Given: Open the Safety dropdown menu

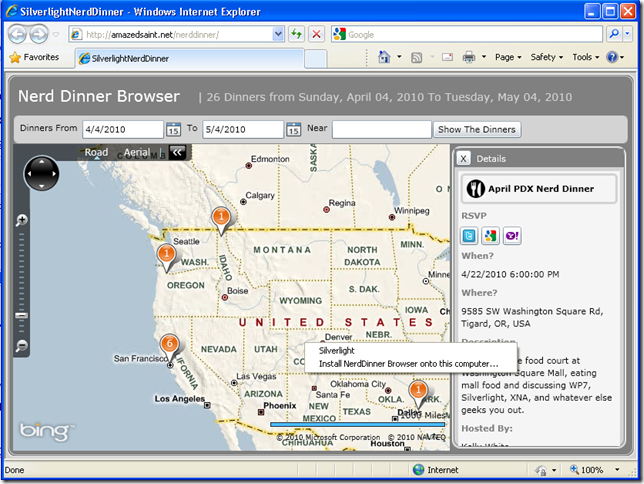Looking at the screenshot, I should point(548,58).
